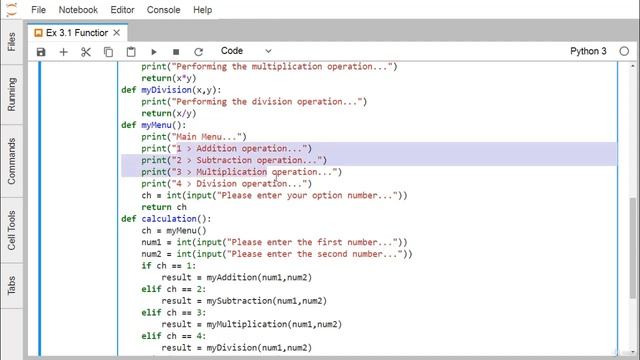Image resolution: width=640 pixels, height=360 pixels.
Task: Click the 'result = myMultiplication(num1,num2)' line
Action: pos(251,324)
